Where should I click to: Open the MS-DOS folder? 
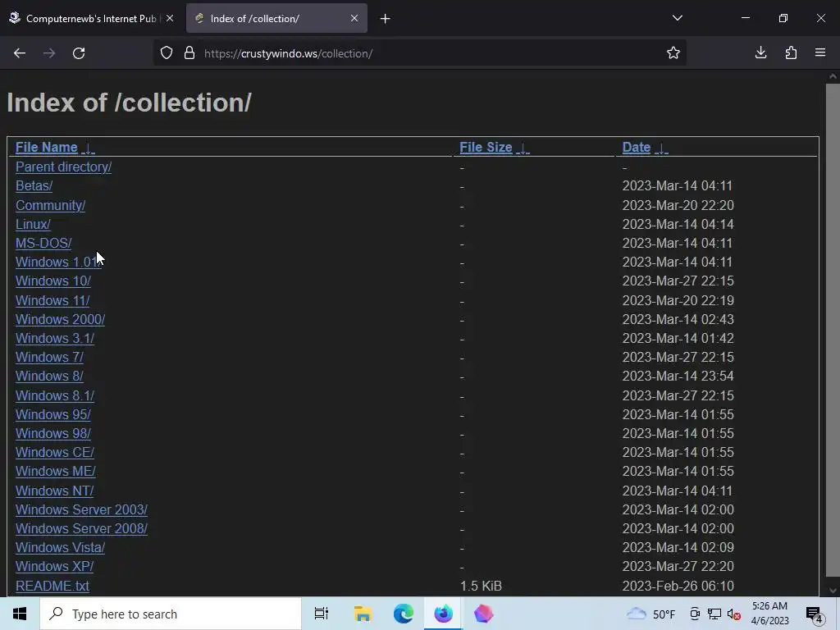43,243
